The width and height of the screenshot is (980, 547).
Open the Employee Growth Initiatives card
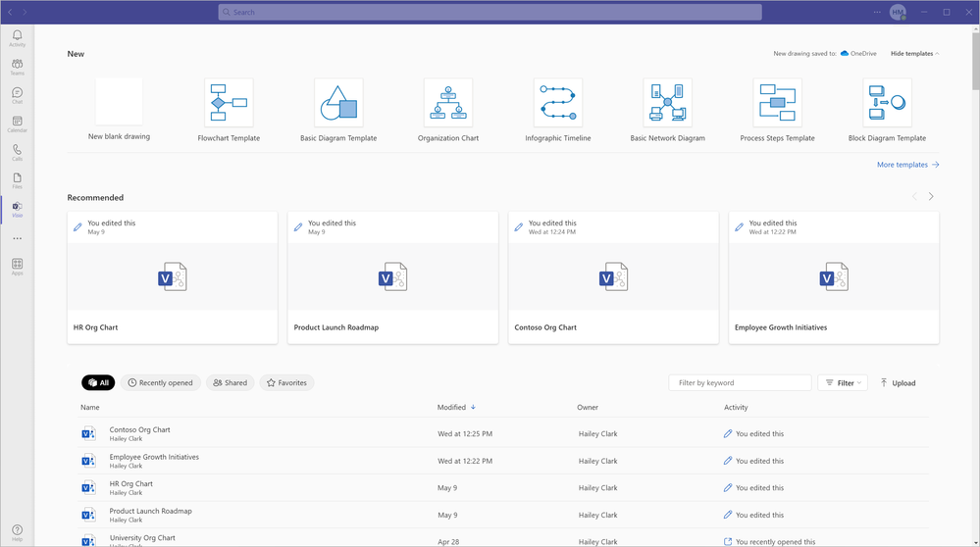tap(834, 277)
